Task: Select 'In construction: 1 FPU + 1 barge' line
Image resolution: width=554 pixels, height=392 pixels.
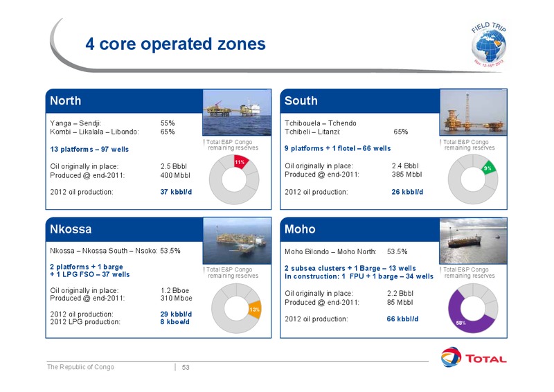Action: tap(359, 276)
